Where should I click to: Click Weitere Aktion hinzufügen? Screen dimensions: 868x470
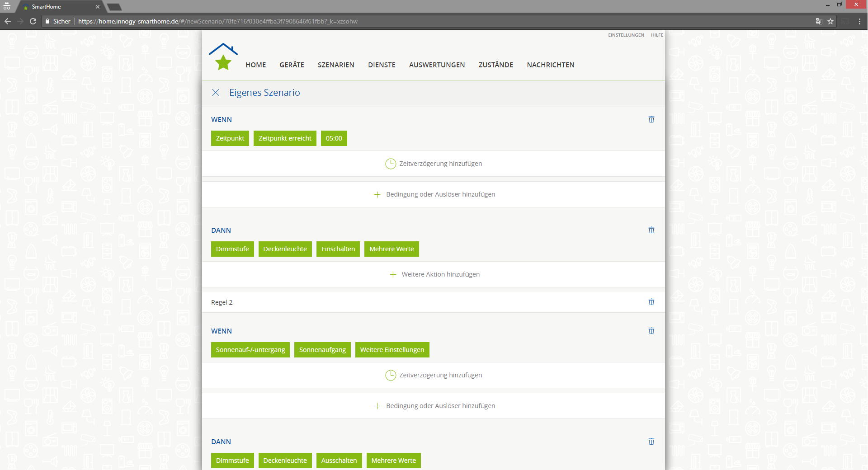tap(434, 274)
